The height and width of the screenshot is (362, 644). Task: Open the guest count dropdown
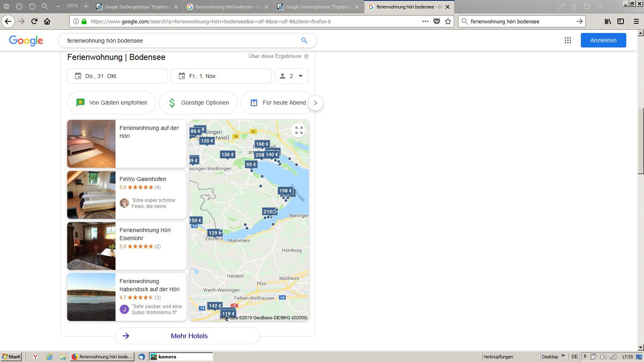[291, 76]
